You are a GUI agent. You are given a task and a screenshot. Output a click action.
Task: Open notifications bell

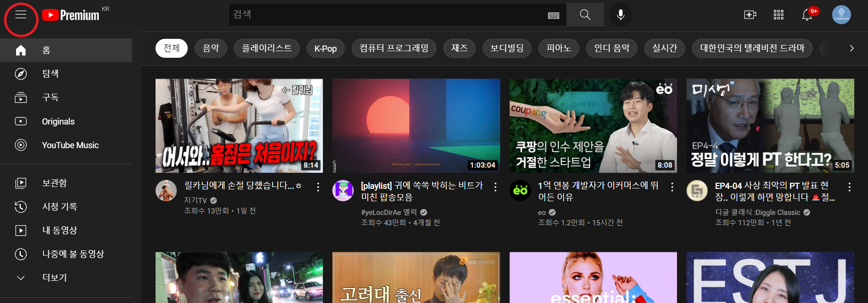click(x=807, y=15)
